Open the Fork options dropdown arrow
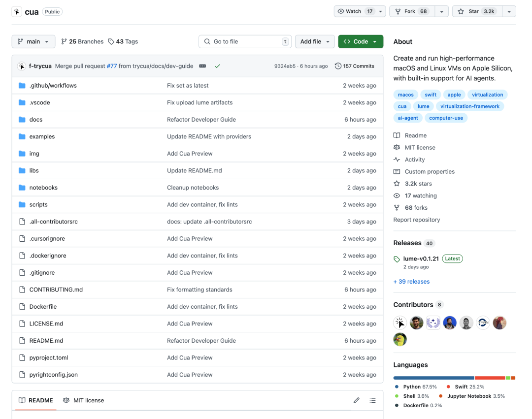 [x=442, y=11]
